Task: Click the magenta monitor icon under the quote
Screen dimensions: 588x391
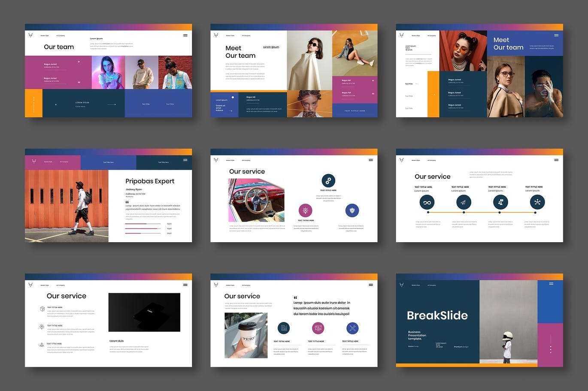Action: [x=318, y=328]
